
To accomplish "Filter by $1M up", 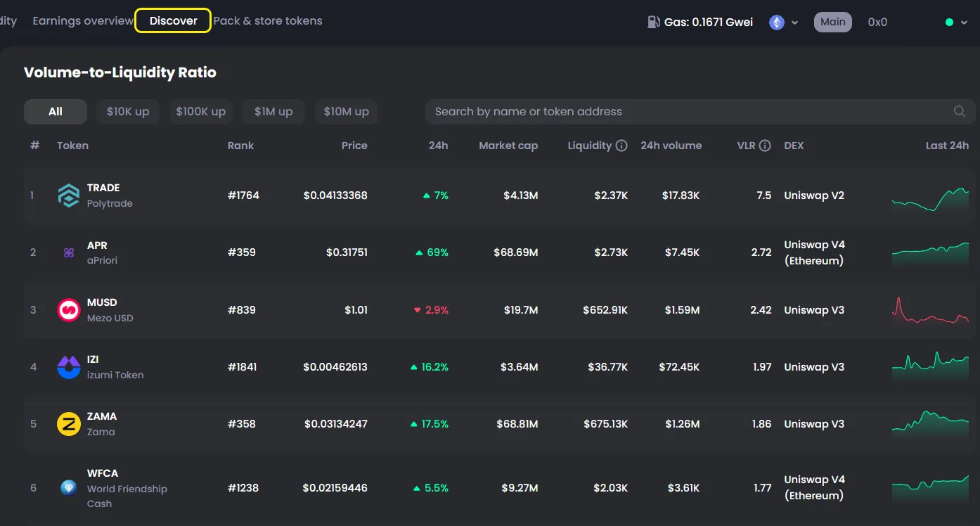I will (x=273, y=111).
